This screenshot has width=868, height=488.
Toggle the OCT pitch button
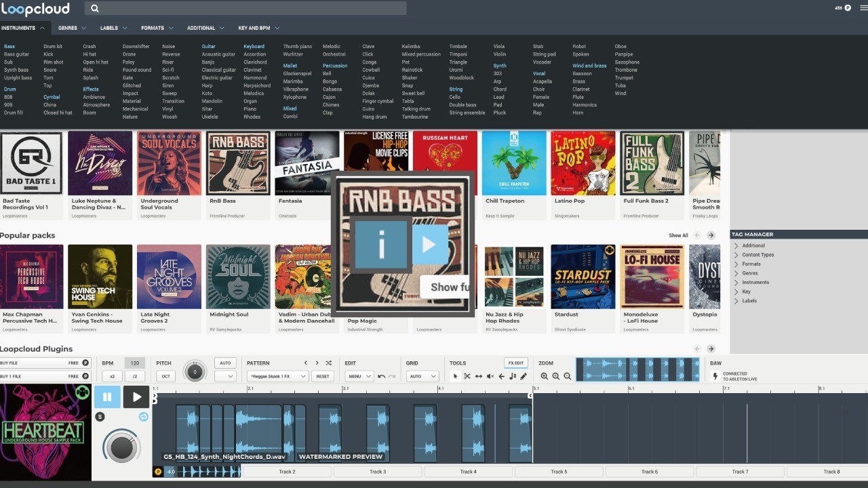[165, 376]
